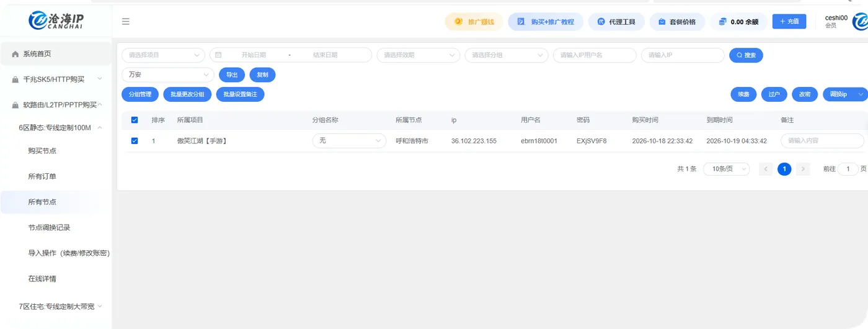Image resolution: width=868 pixels, height=329 pixels.
Task: Click the 推广赚钱 button
Action: (474, 22)
